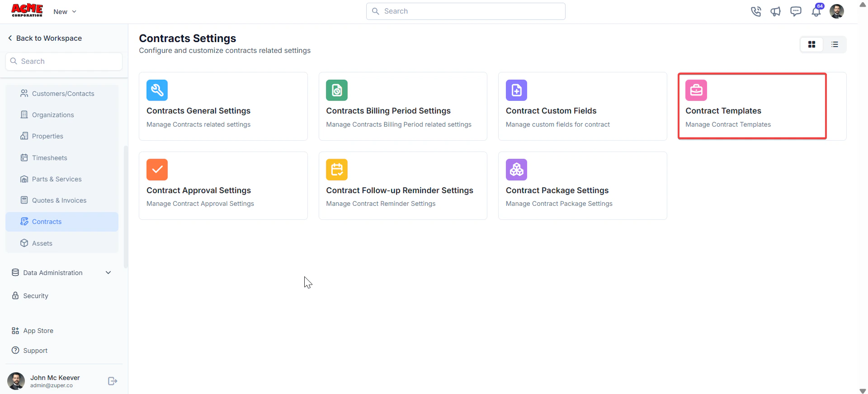868x394 pixels.
Task: Click admin@zuper.co email text
Action: pos(52,385)
